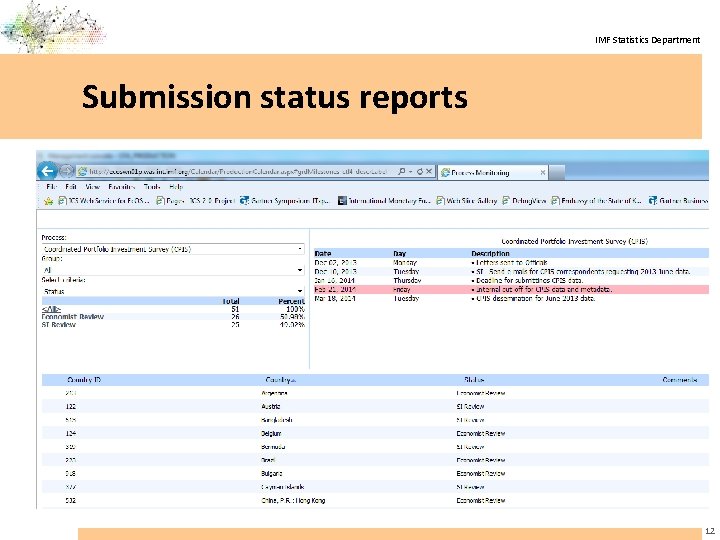Open the Process dropdown showing Coordinated Portfolio Investment Survey

(x=173, y=249)
